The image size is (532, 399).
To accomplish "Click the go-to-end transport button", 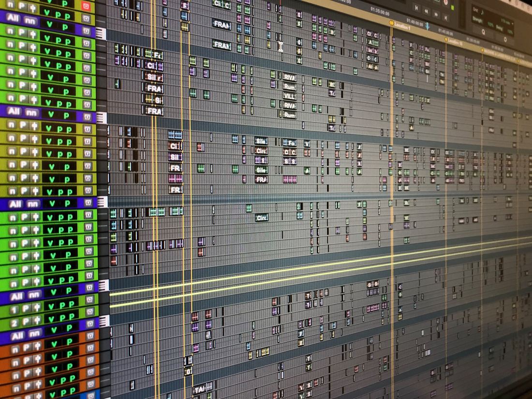I will (446, 17).
